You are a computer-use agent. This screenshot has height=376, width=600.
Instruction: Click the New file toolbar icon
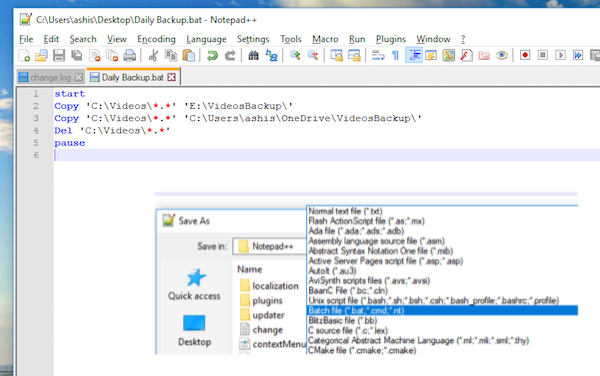[24, 55]
